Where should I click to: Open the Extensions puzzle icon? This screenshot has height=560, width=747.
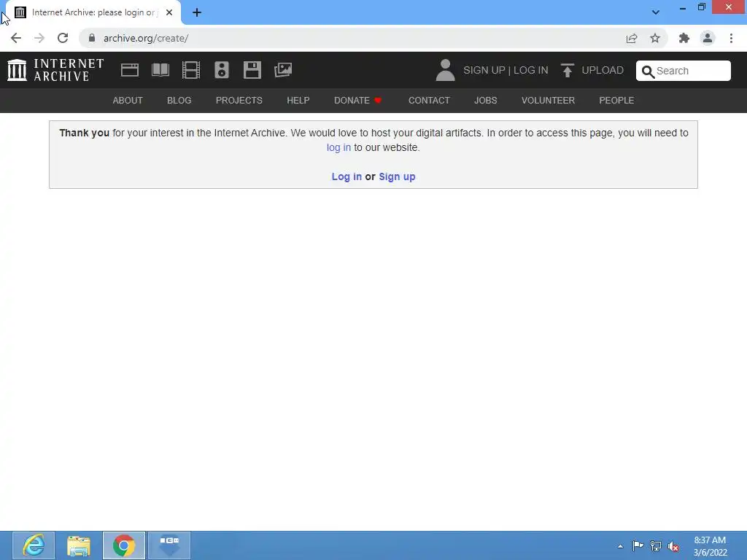(x=684, y=38)
